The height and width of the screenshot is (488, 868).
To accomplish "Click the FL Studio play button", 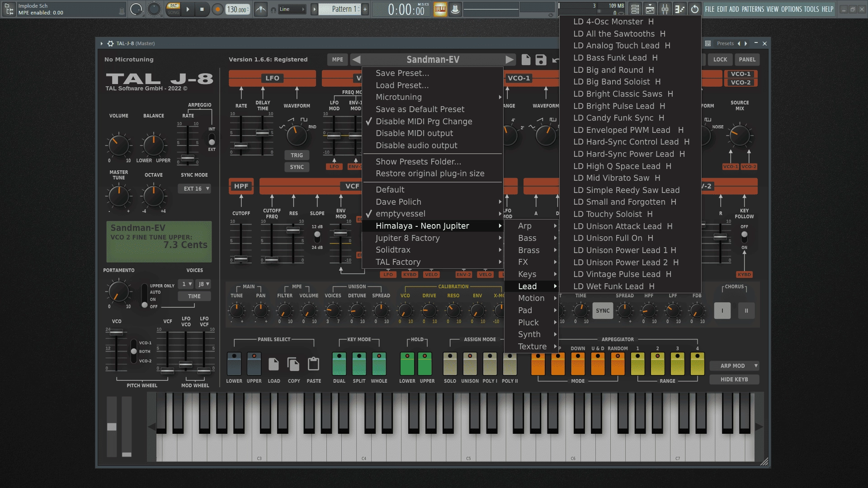I will click(188, 9).
